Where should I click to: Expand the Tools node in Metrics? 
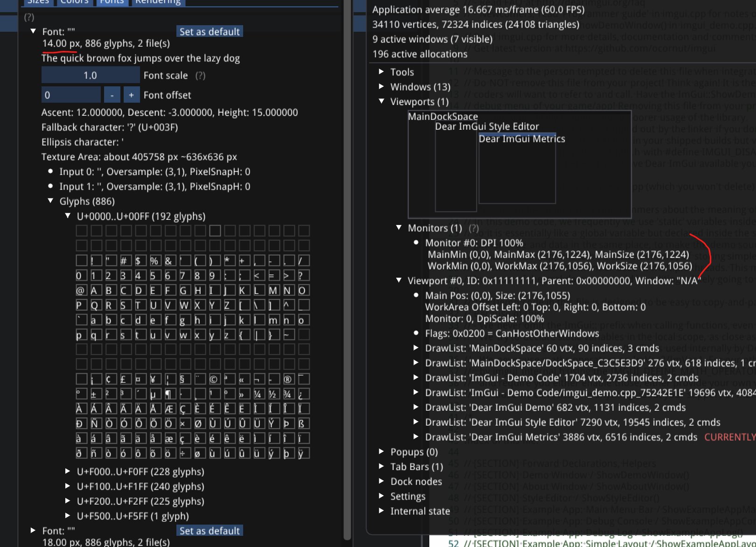coord(382,71)
